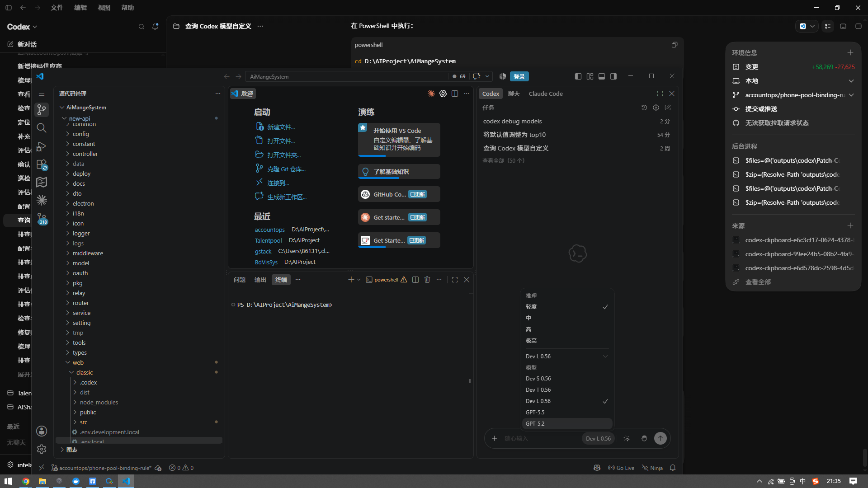
Task: Kill terminal with the trash icon
Action: pyautogui.click(x=427, y=280)
